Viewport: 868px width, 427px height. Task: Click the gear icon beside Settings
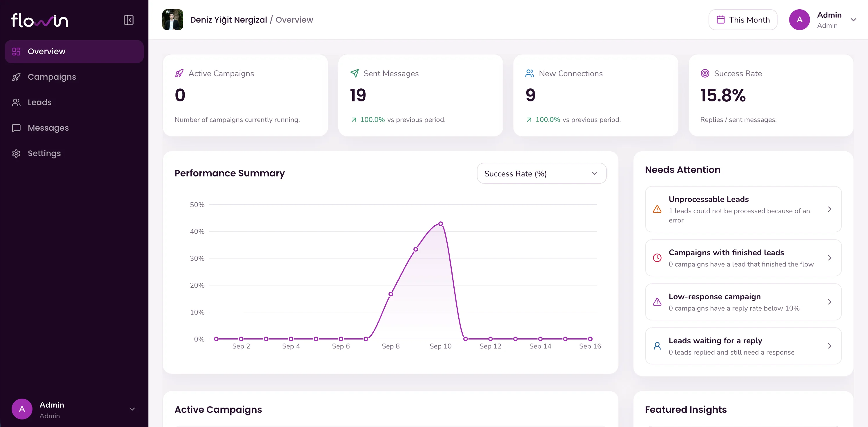point(16,153)
